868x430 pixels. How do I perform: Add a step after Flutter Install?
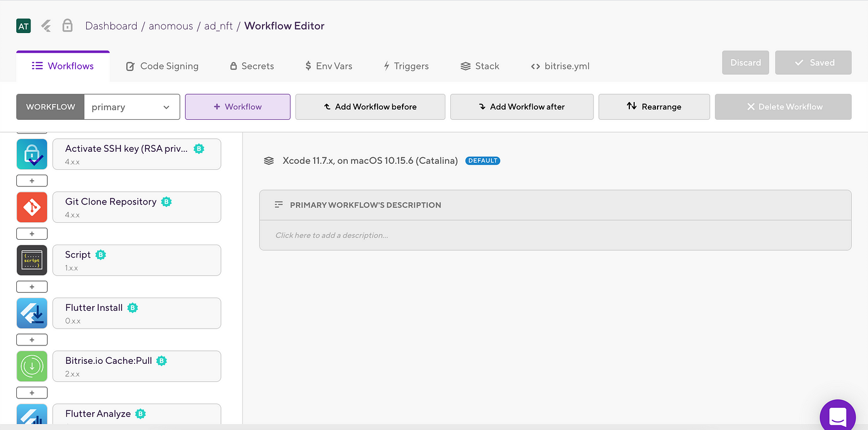click(x=32, y=340)
